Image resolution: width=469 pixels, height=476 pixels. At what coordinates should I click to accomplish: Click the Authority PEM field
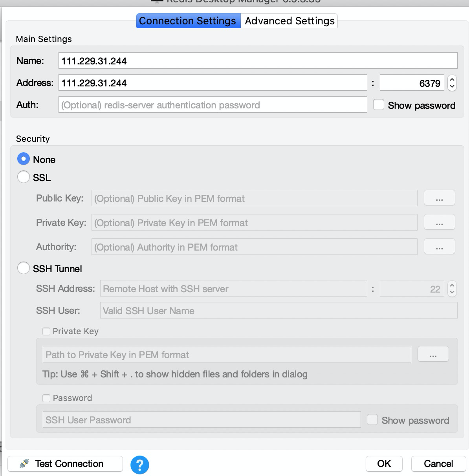(x=254, y=247)
